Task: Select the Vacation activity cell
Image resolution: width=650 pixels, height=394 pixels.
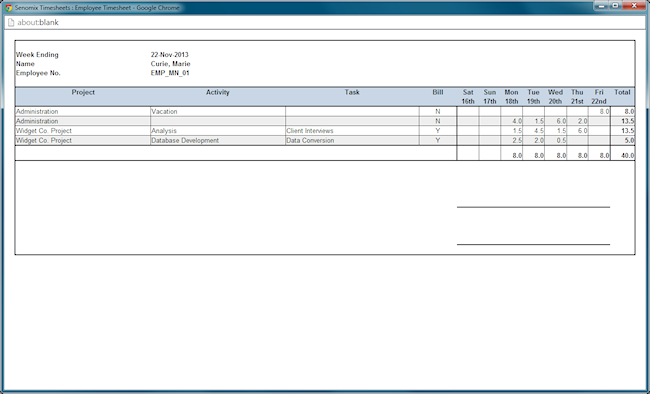Action: (218, 111)
